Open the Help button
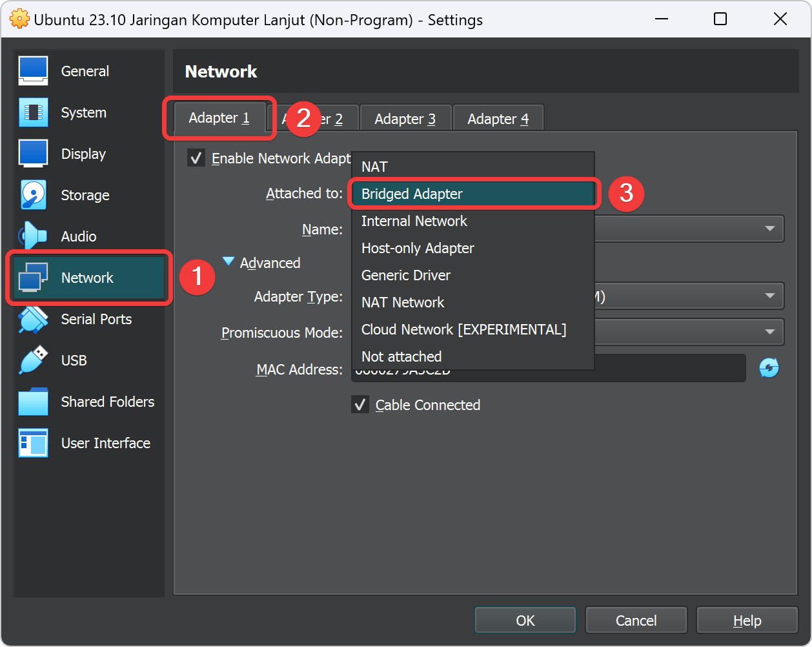Image resolution: width=812 pixels, height=647 pixels. click(747, 621)
